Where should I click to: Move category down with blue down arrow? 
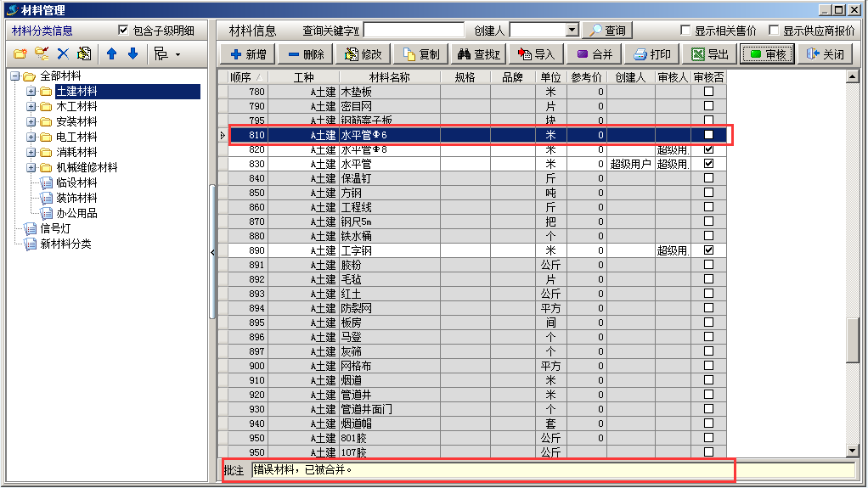[x=132, y=54]
